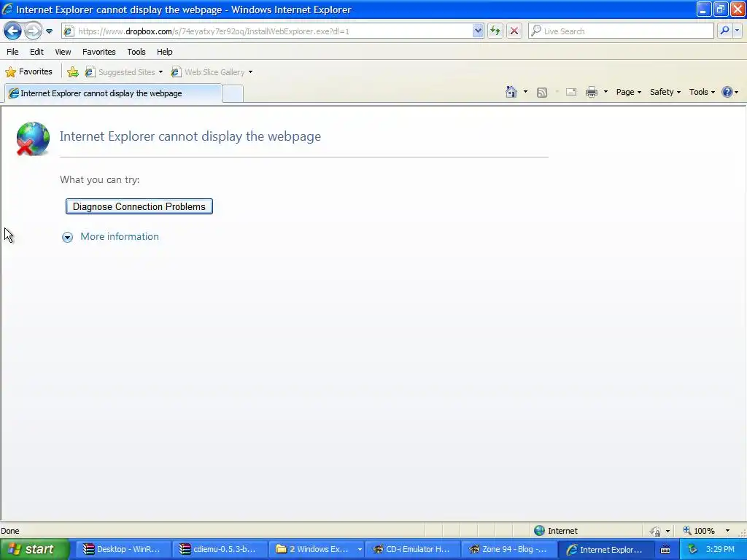Expand the More information section
The image size is (747, 560).
pos(68,237)
